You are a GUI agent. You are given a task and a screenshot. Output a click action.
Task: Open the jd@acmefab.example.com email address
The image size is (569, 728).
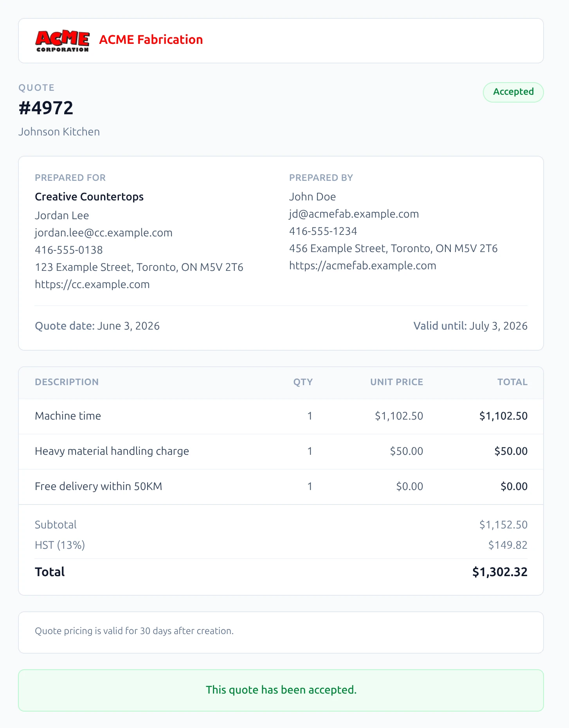pyautogui.click(x=354, y=214)
